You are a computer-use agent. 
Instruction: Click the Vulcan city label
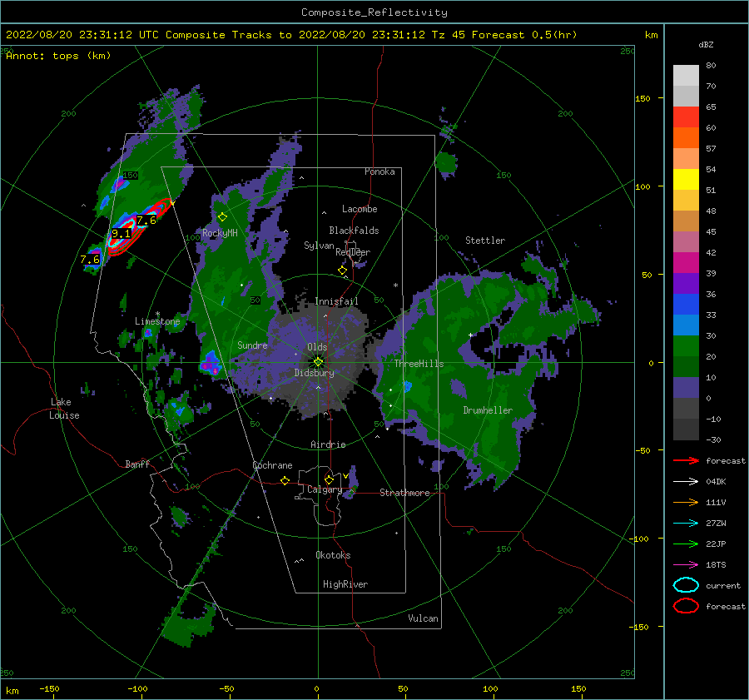[x=424, y=618]
